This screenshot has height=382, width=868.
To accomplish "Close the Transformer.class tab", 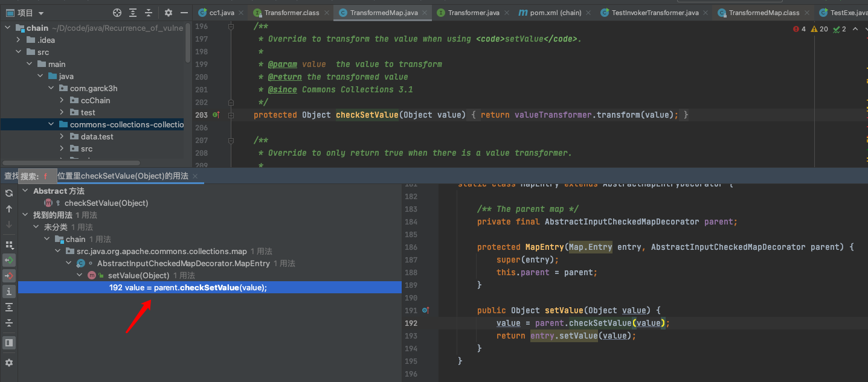I will (x=328, y=13).
